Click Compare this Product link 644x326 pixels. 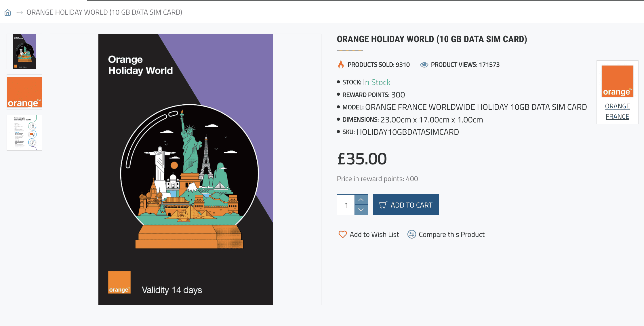[451, 235]
